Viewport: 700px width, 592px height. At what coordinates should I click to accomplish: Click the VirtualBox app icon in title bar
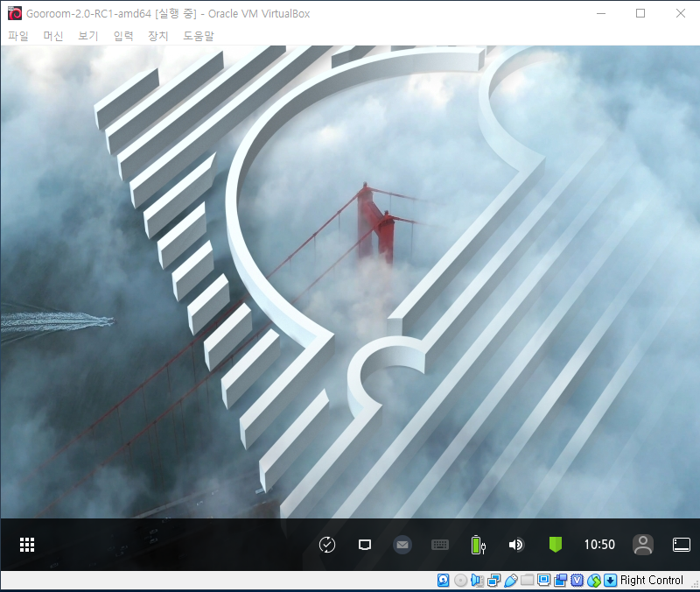click(15, 13)
